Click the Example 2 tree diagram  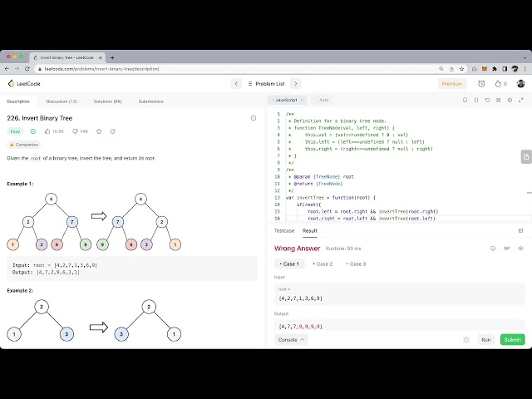[x=94, y=320]
